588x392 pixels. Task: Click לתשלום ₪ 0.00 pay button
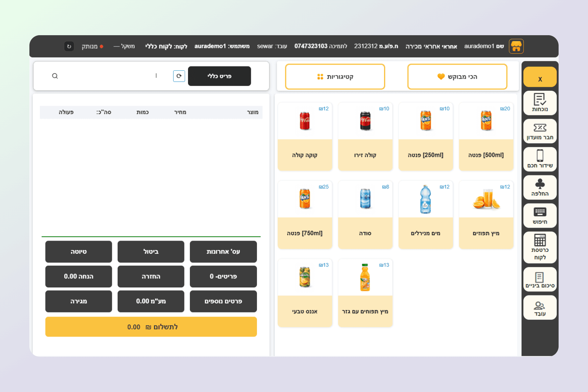click(151, 327)
